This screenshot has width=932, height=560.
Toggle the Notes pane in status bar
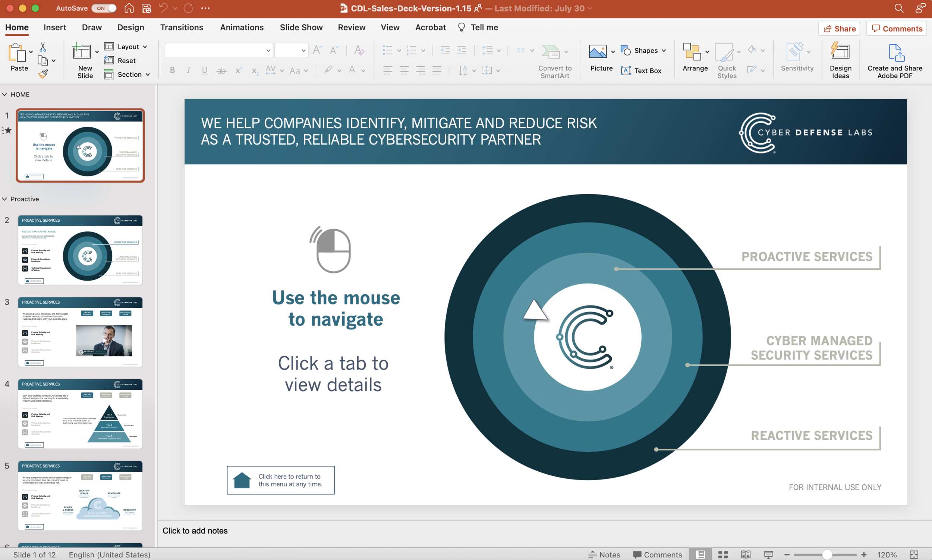(x=604, y=554)
